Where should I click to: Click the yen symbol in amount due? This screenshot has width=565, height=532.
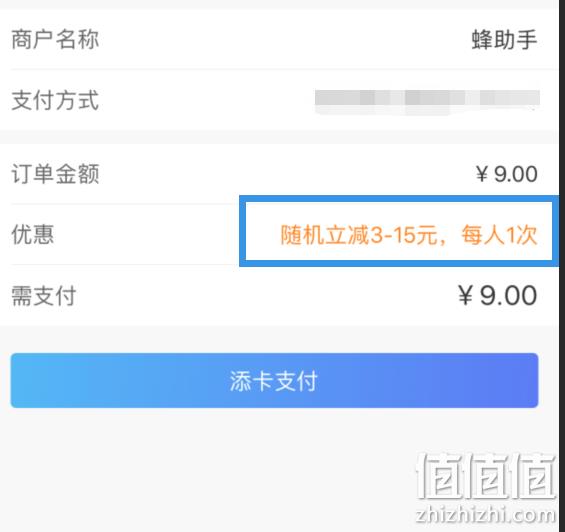465,295
